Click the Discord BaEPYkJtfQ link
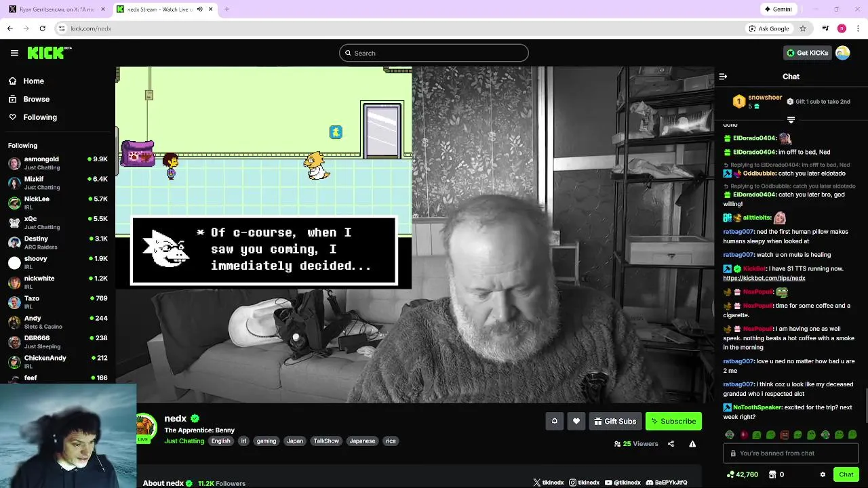 (x=666, y=483)
